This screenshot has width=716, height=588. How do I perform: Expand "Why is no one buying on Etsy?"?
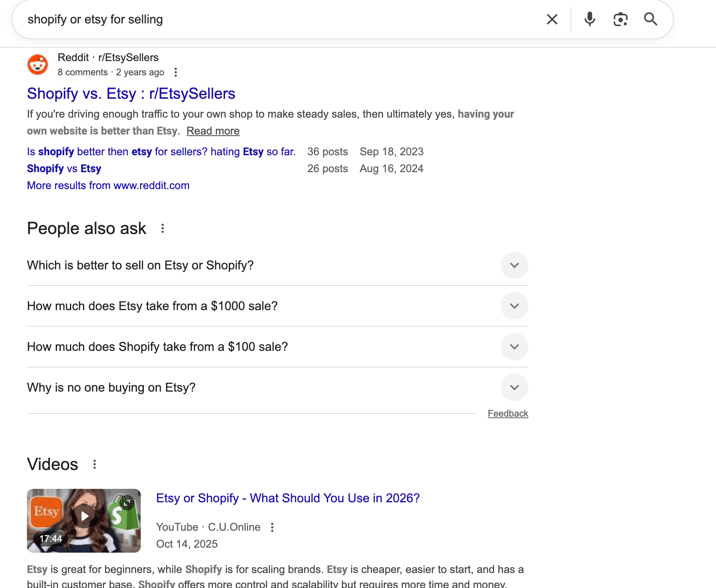tap(514, 387)
